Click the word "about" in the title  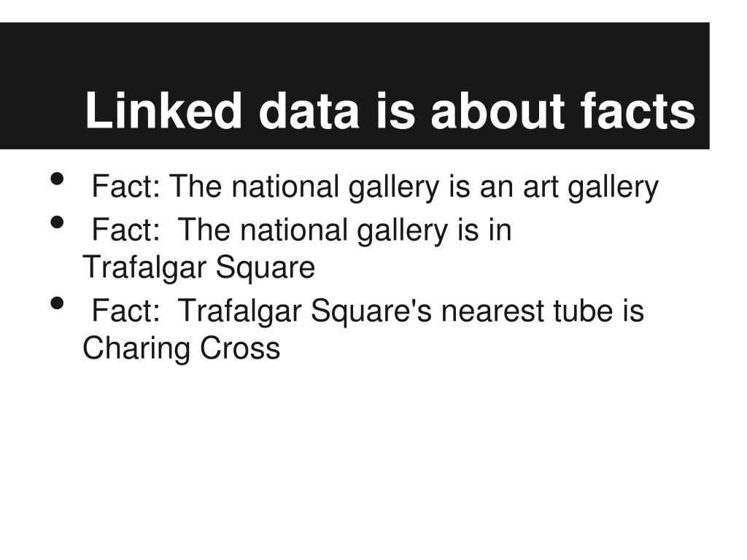[498, 111]
